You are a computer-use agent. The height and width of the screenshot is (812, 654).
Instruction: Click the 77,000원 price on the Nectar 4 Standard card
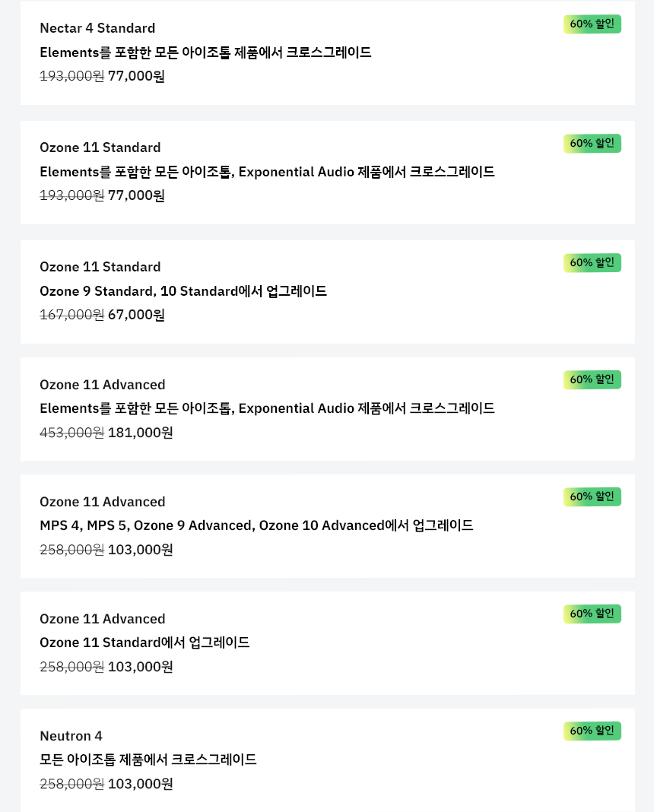pos(136,76)
